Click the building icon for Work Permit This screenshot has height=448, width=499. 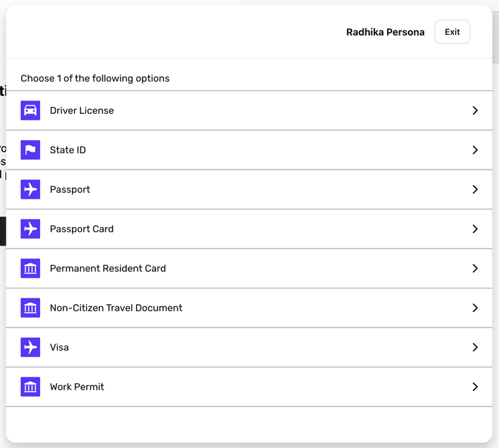[30, 387]
